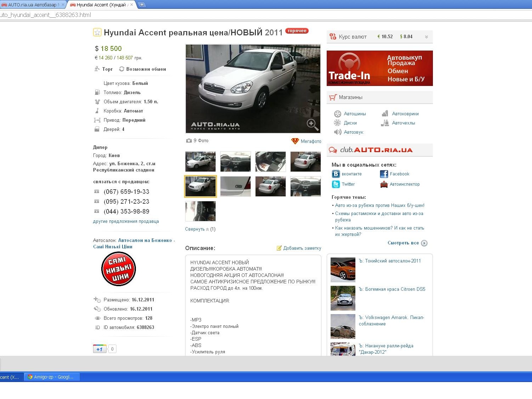The height and width of the screenshot is (399, 532).
Task: Select the highlighted white car thumbnail
Action: tap(200, 186)
